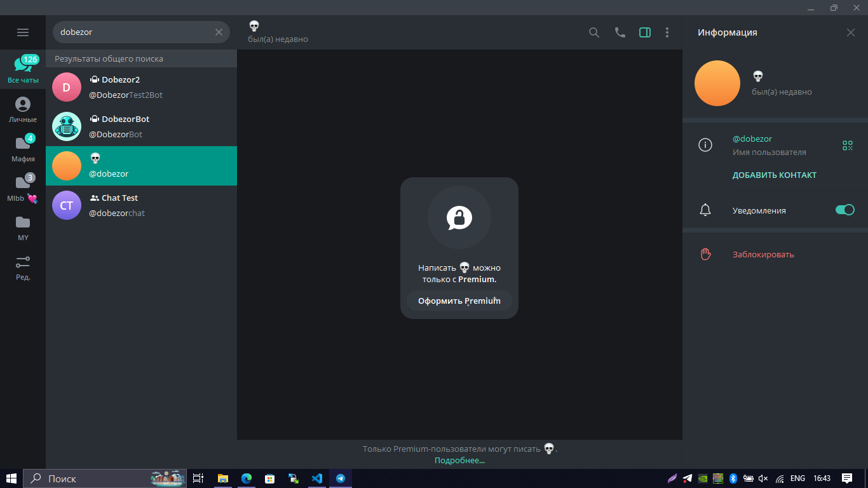This screenshot has height=488, width=868.
Task: Open Microsoft Edge from taskbar
Action: point(247,478)
